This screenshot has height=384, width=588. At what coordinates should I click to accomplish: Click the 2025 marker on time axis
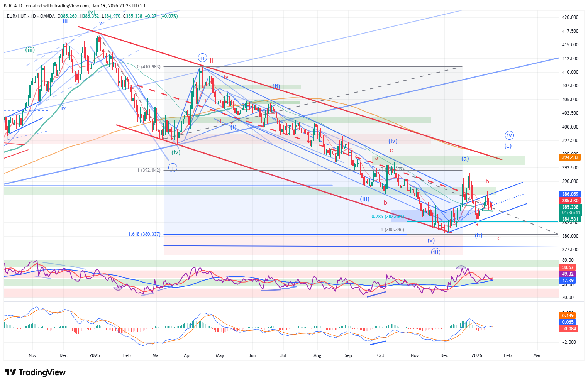click(x=94, y=355)
